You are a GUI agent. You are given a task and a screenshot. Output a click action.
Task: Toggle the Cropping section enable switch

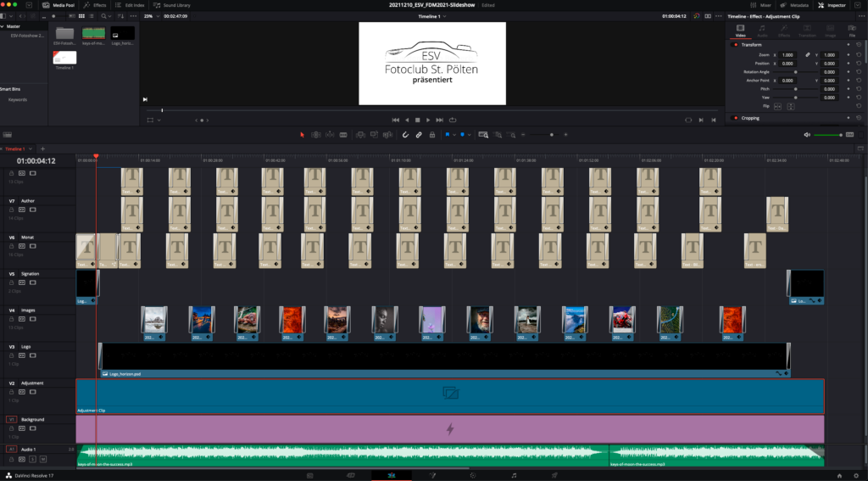click(x=736, y=118)
